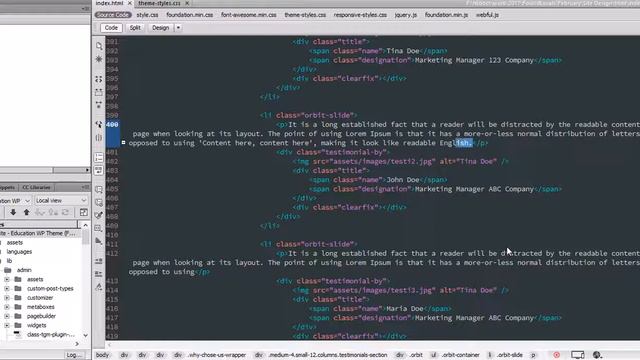Image resolution: width=640 pixels, height=360 pixels.
Task: Click the Remove Comment icon
Action: pyautogui.click(x=99, y=202)
